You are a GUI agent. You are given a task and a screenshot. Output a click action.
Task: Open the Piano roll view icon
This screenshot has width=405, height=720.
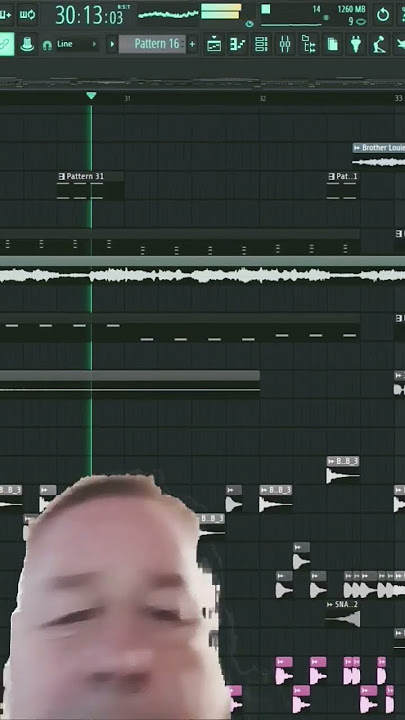(238, 44)
